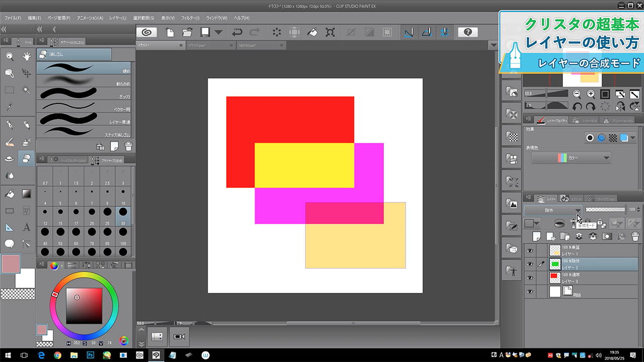Toggle visibility of the 用紙 paper layer
Viewport: 644px width, 362px height.
point(529,292)
